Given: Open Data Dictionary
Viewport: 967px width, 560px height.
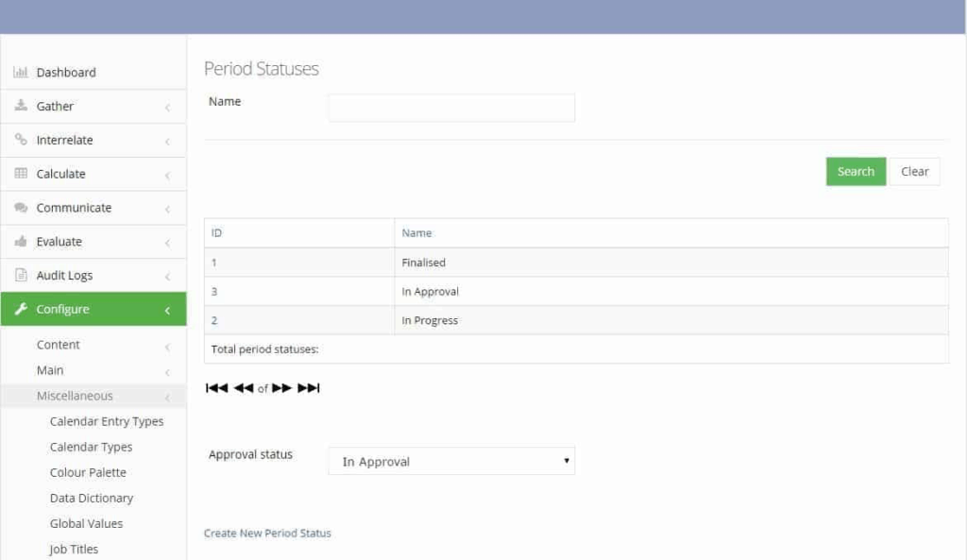Looking at the screenshot, I should (92, 499).
